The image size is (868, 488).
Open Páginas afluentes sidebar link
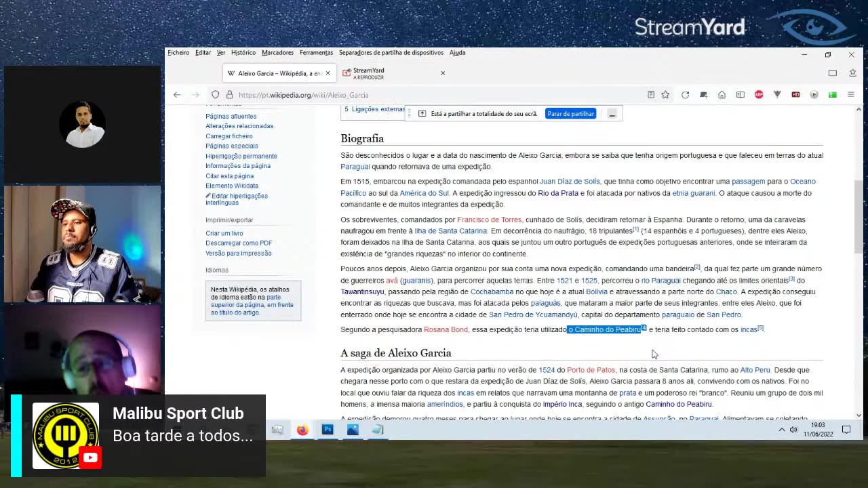(x=231, y=117)
